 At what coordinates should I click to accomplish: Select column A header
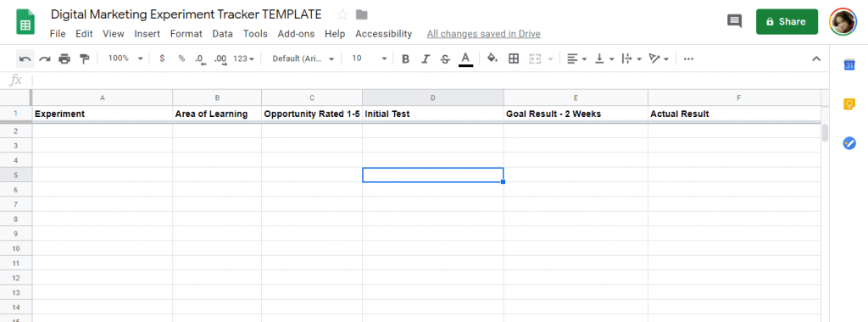[103, 97]
